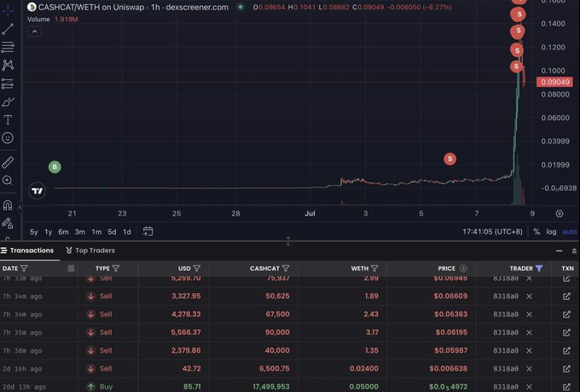580x392 pixels.
Task: Switch to the Transactions tab
Action: click(x=27, y=251)
